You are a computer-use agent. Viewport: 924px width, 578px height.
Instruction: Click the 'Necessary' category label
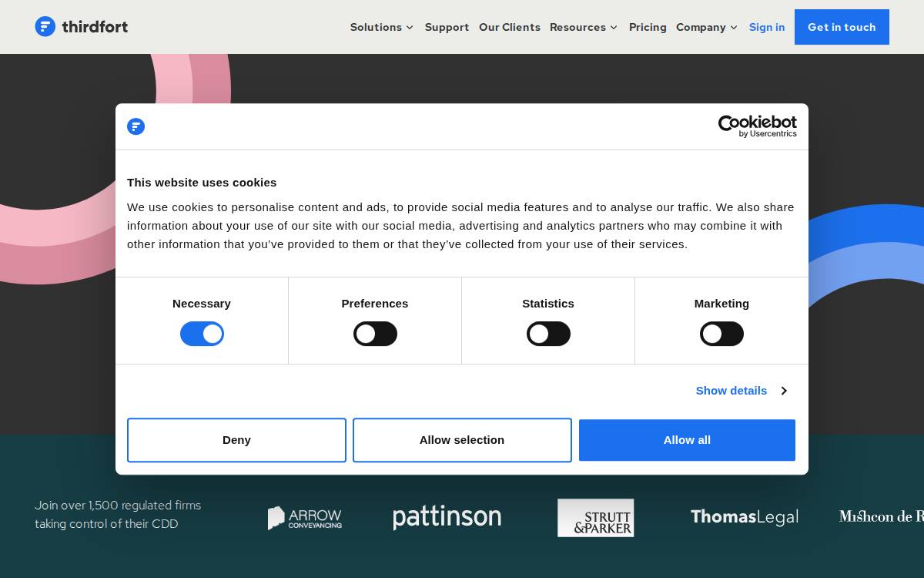point(202,304)
